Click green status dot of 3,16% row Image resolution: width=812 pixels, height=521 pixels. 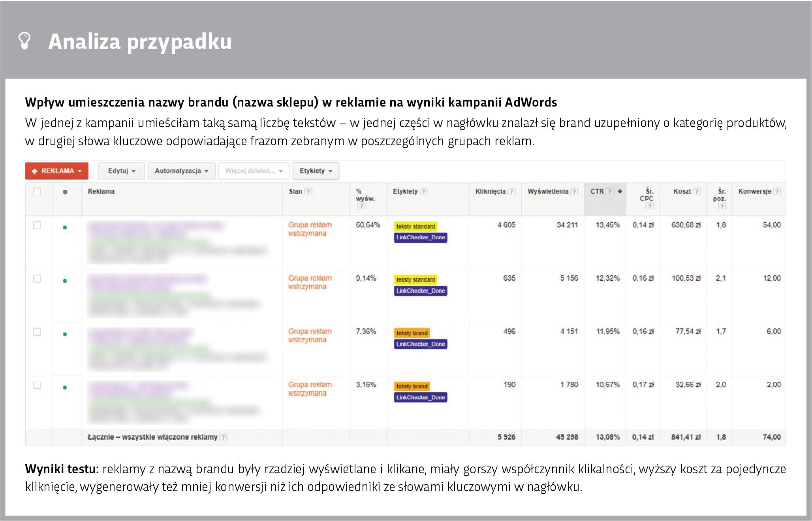point(65,388)
